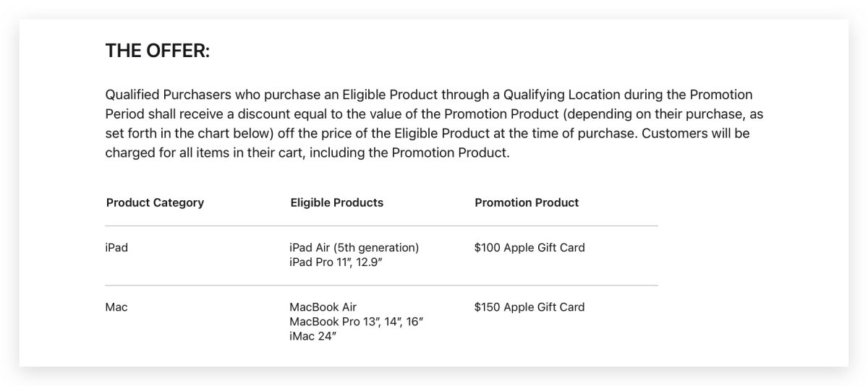Click 'set forth in the chart below' text
The width and height of the screenshot is (868, 386).
point(186,134)
